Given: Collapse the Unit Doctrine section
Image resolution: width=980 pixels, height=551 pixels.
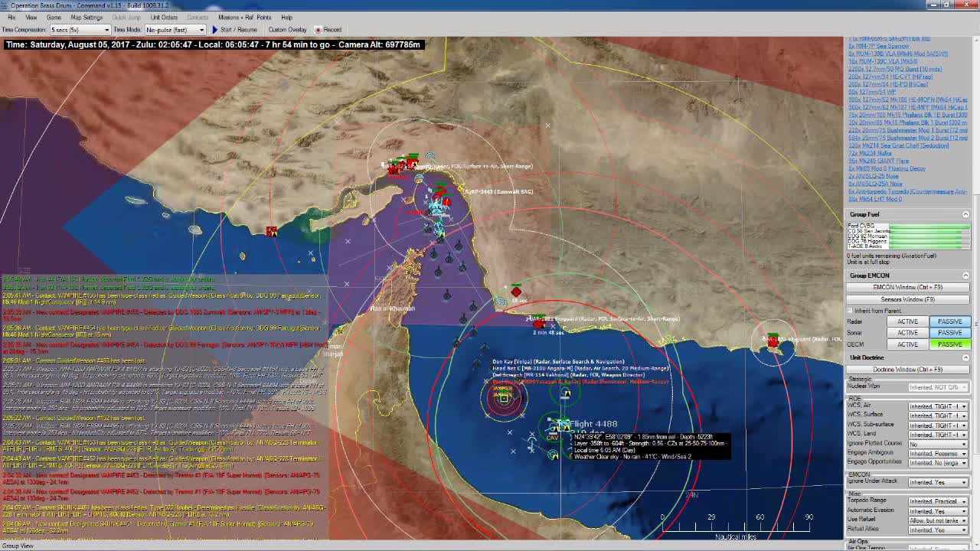Looking at the screenshot, I should (x=965, y=357).
